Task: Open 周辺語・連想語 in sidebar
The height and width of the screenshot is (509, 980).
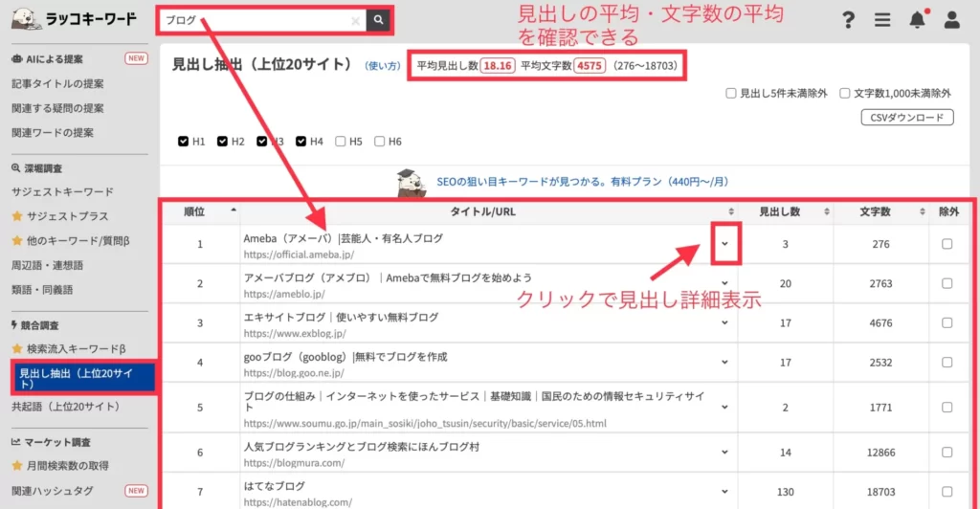Action: 47,265
